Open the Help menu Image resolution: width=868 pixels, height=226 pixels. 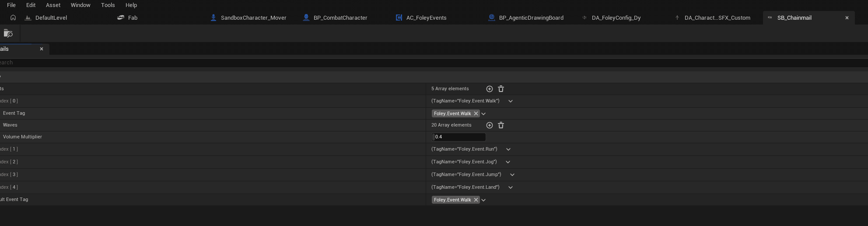pyautogui.click(x=131, y=5)
